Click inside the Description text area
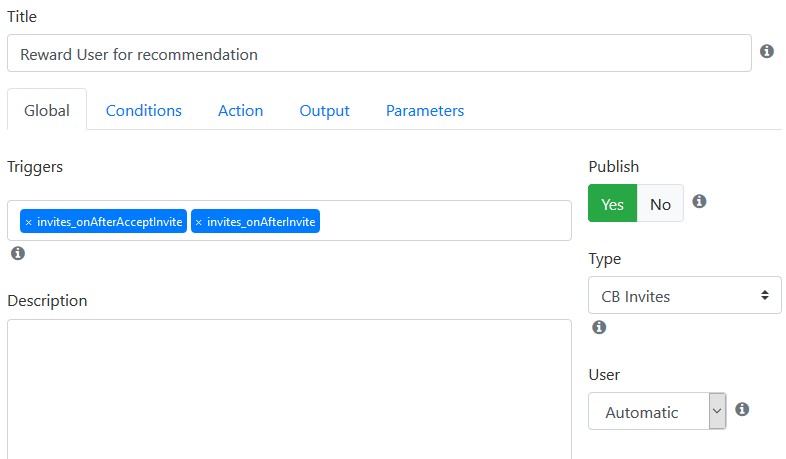 pyautogui.click(x=289, y=389)
